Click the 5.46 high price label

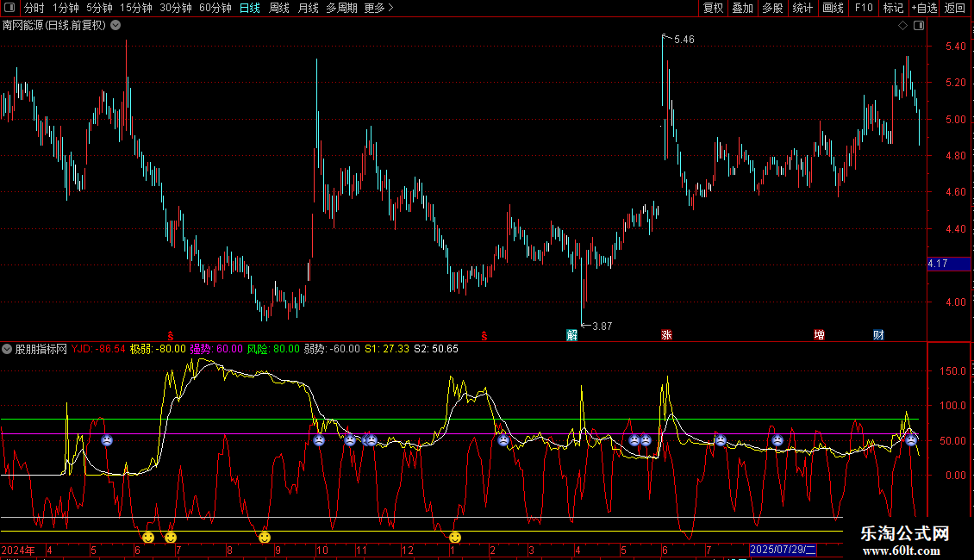point(684,40)
